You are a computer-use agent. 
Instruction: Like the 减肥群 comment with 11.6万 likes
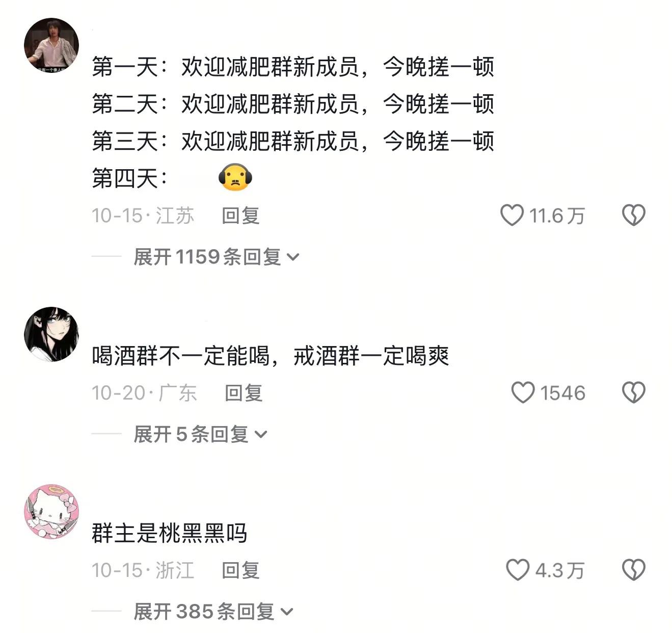click(512, 215)
